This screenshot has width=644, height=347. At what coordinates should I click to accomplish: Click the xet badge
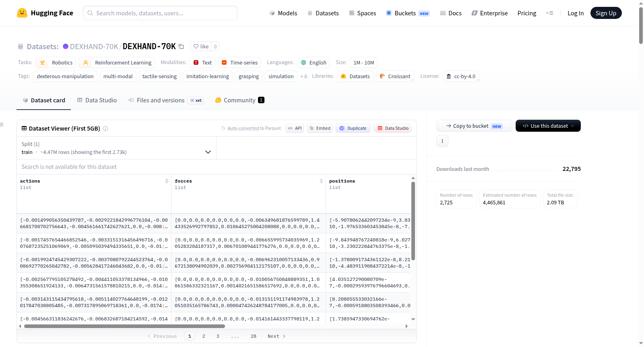point(196,100)
